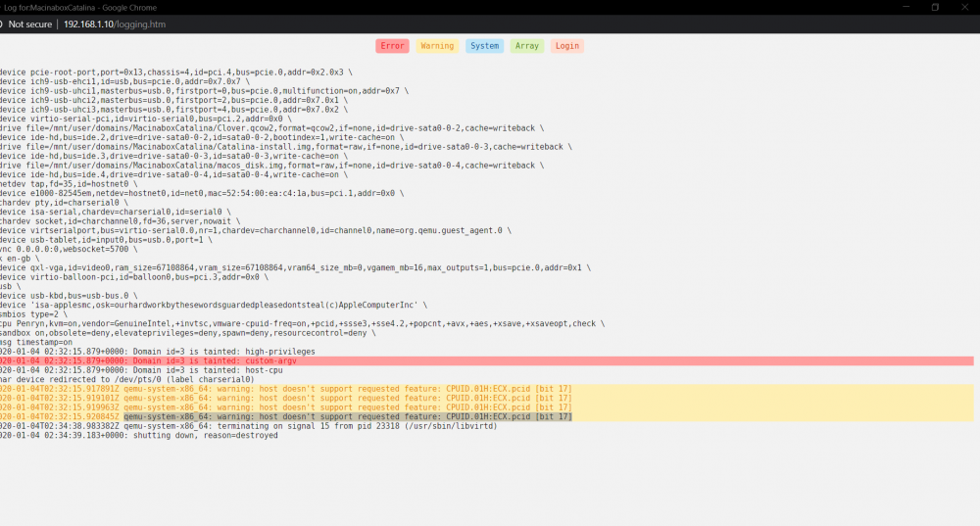Minimize the Chrome window

click(x=906, y=7)
